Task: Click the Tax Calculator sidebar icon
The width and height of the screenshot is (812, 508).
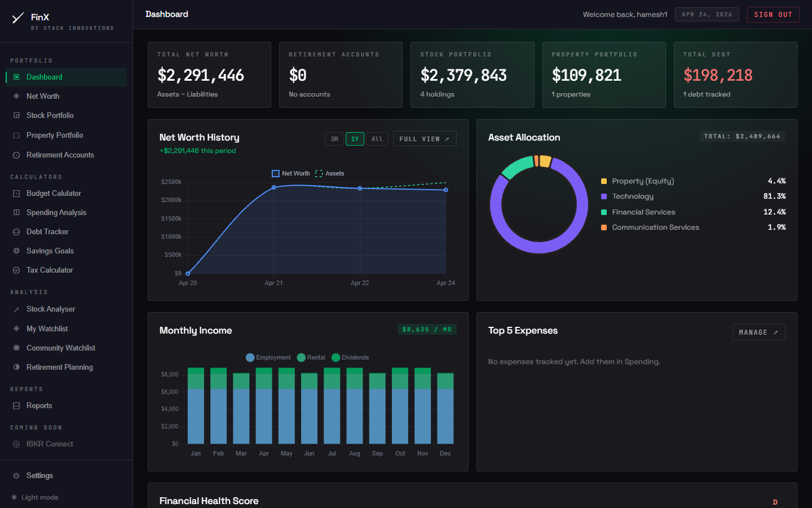Action: (x=16, y=270)
